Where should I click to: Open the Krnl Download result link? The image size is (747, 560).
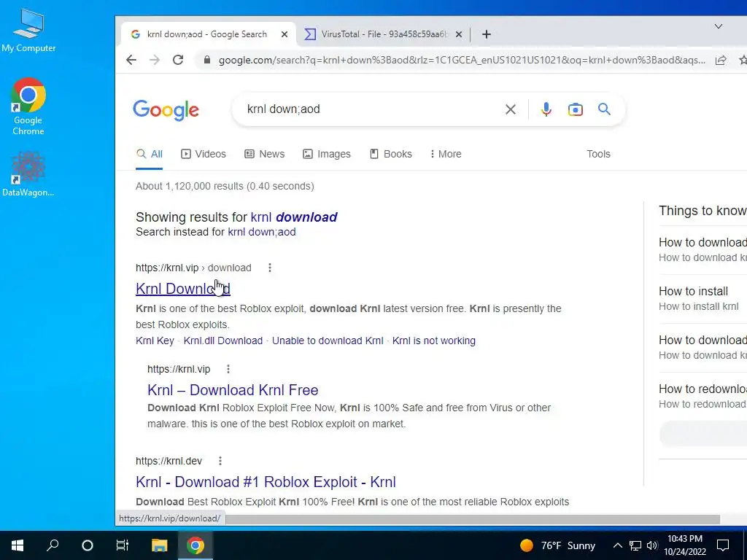(x=183, y=289)
